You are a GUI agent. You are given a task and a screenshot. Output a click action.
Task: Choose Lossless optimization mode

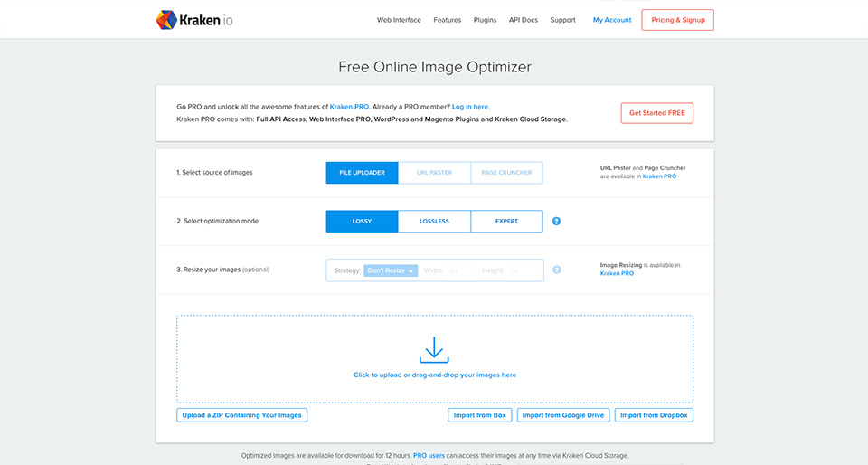[435, 222]
